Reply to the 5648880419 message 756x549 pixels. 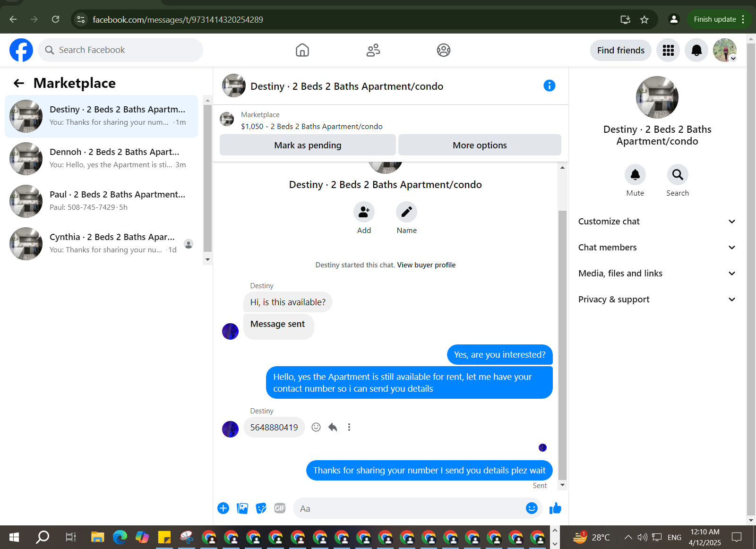[333, 427]
